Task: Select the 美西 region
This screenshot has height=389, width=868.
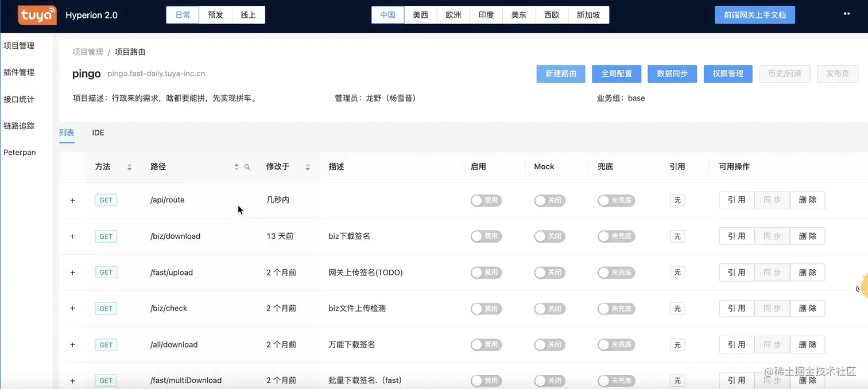Action: tap(421, 15)
